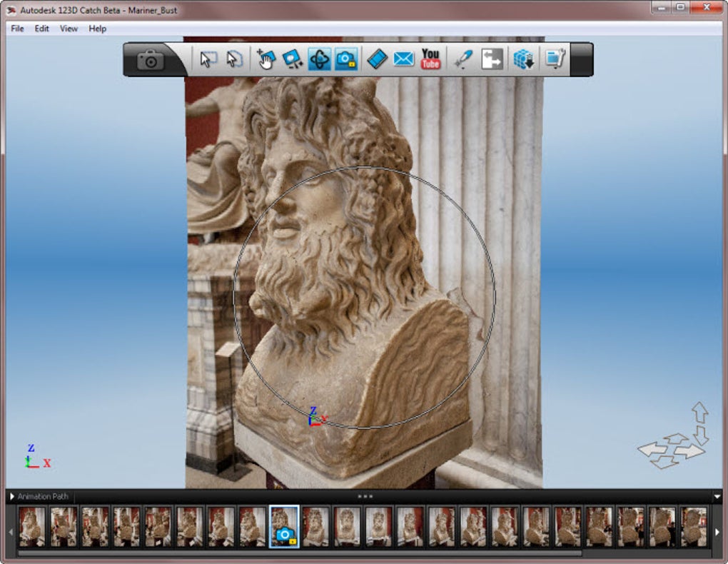Share the model via email icon
Image resolution: width=728 pixels, height=564 pixels.
click(x=403, y=59)
